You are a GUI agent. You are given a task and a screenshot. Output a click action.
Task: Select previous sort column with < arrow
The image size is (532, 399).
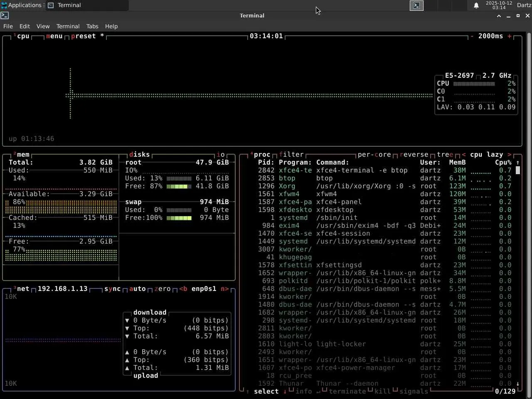point(463,155)
